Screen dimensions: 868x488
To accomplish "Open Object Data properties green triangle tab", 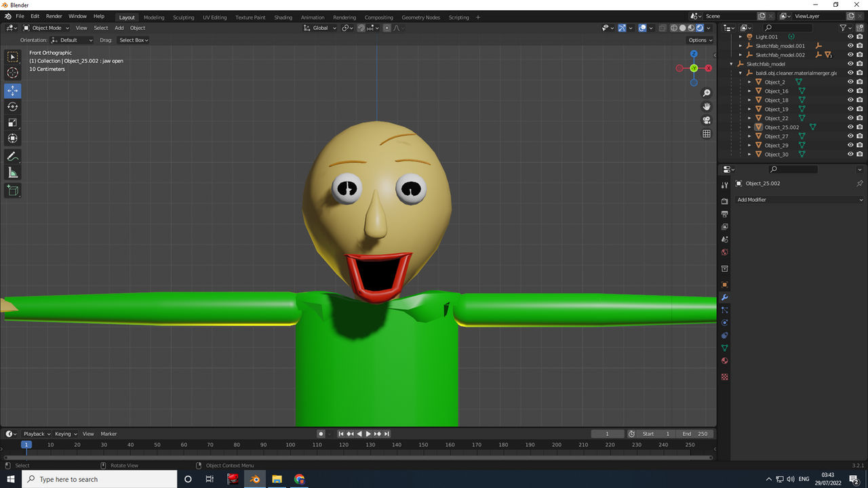I will click(724, 348).
